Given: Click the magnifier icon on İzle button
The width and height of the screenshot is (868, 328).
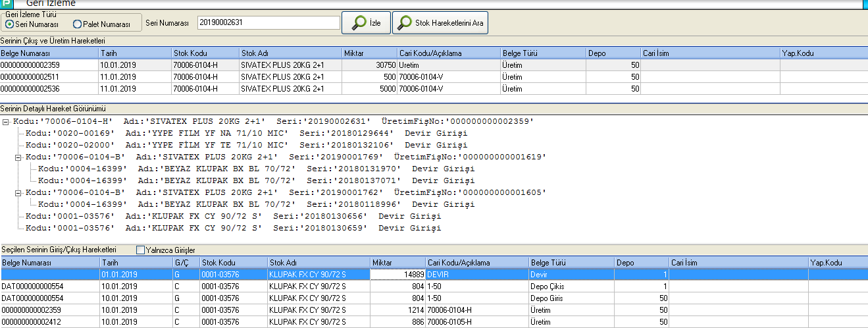Looking at the screenshot, I should 359,23.
